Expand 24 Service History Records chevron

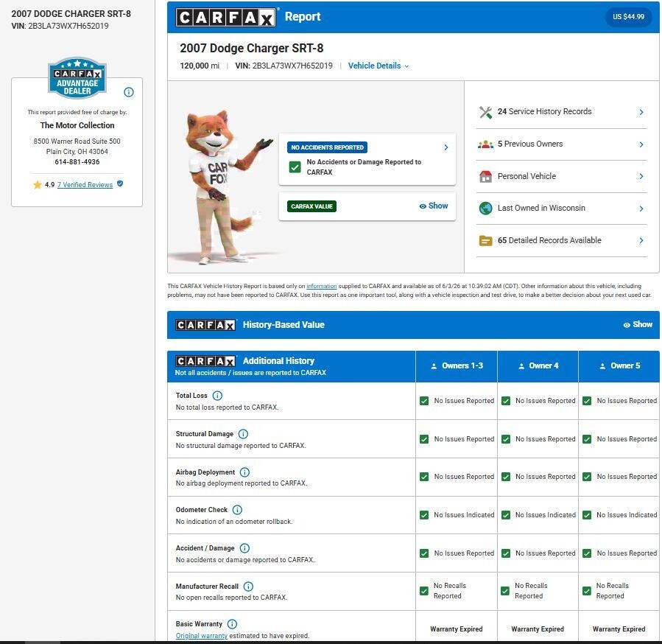coord(641,112)
